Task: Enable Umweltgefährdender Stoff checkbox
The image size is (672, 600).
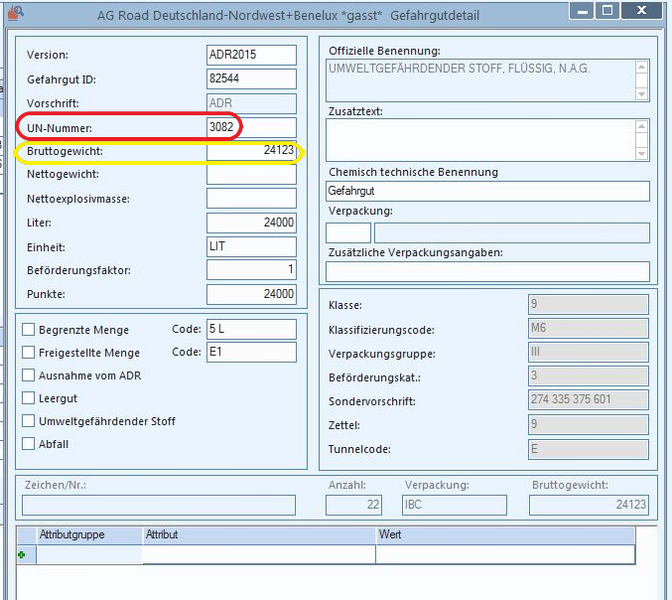Action: click(x=28, y=420)
